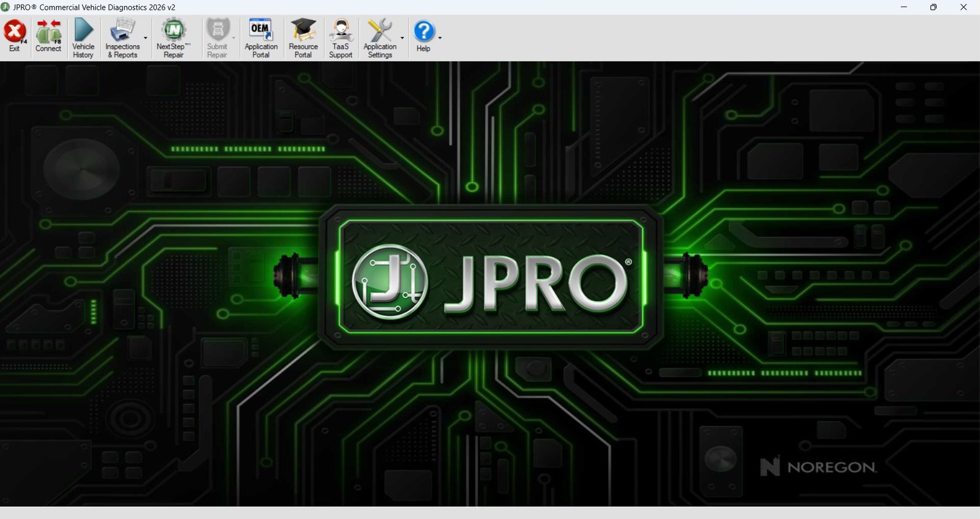The image size is (980, 519).
Task: Expand the Submit Repair dropdown arrow
Action: tap(233, 38)
